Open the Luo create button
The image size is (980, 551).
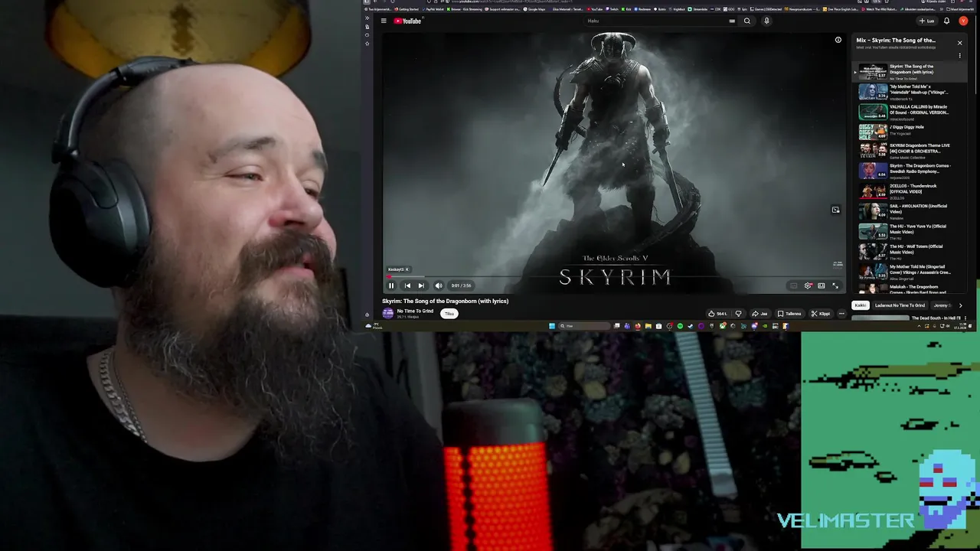click(926, 21)
